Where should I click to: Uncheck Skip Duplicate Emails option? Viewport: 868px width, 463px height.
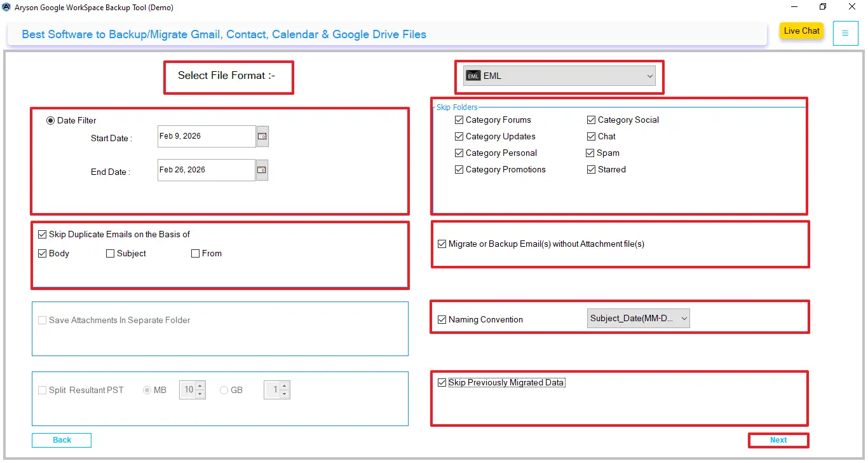[43, 234]
